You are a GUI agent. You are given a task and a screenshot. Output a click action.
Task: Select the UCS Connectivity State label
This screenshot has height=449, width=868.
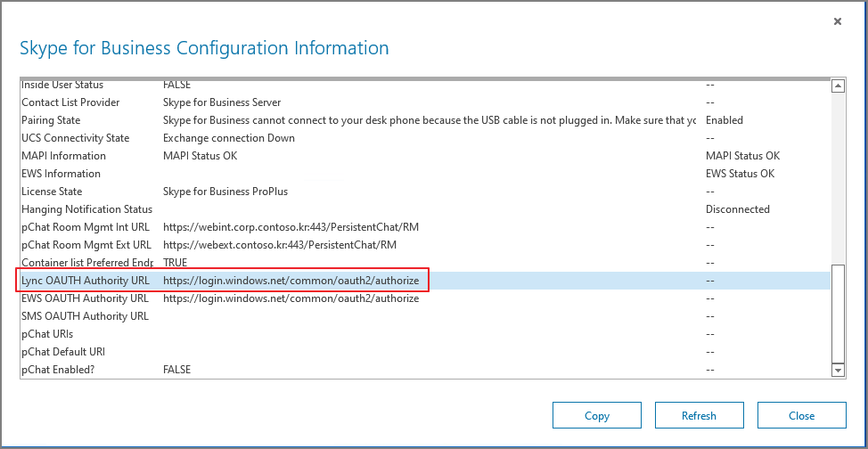[x=75, y=138]
